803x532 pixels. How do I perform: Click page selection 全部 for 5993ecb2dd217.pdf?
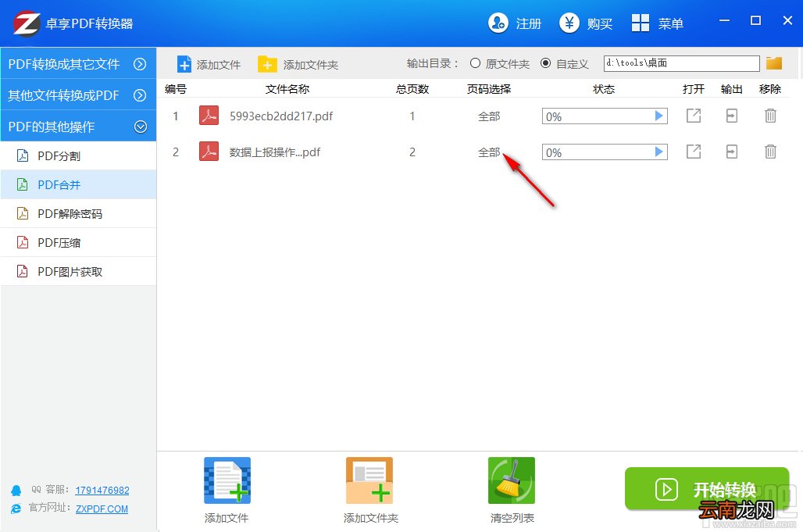coord(488,116)
